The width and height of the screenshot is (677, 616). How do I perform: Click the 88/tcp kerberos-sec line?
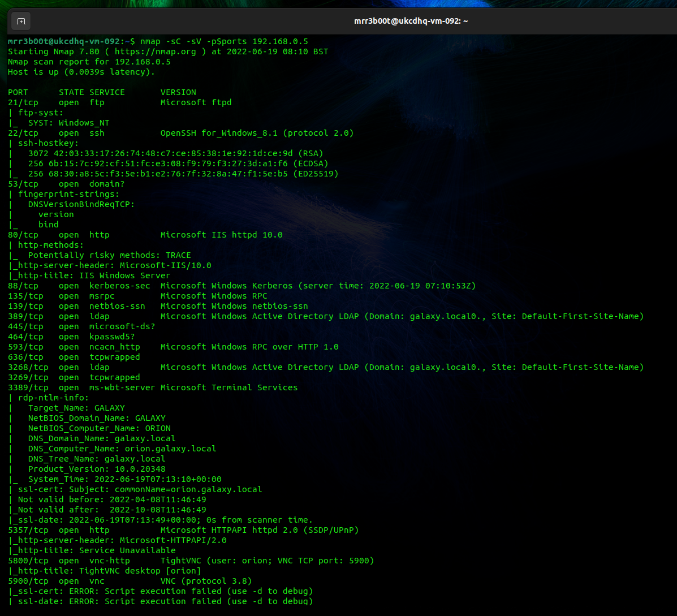[x=242, y=286]
